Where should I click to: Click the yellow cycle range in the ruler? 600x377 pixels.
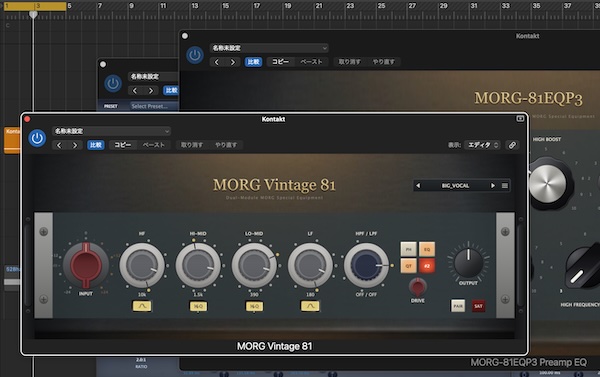(35, 6)
